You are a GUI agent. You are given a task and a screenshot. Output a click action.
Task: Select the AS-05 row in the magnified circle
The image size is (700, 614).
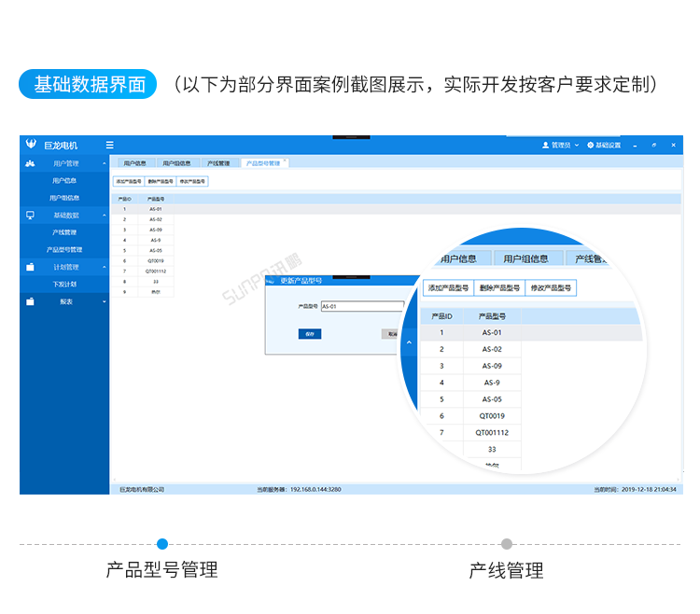[471, 399]
